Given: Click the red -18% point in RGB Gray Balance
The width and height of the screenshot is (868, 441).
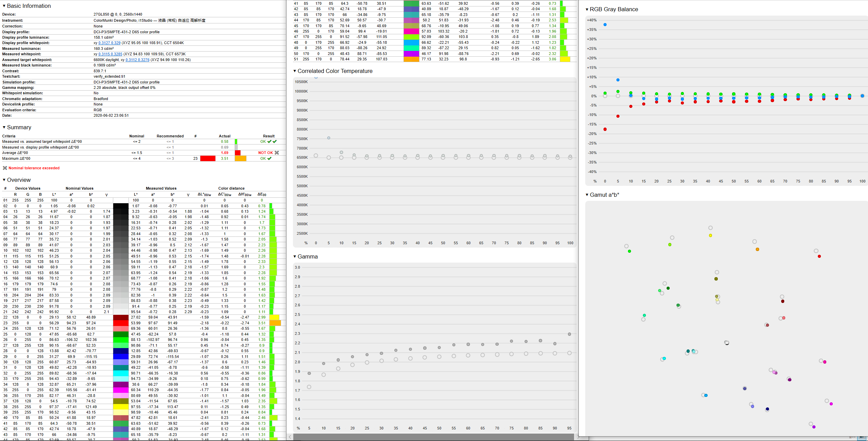Looking at the screenshot, I should (605, 129).
